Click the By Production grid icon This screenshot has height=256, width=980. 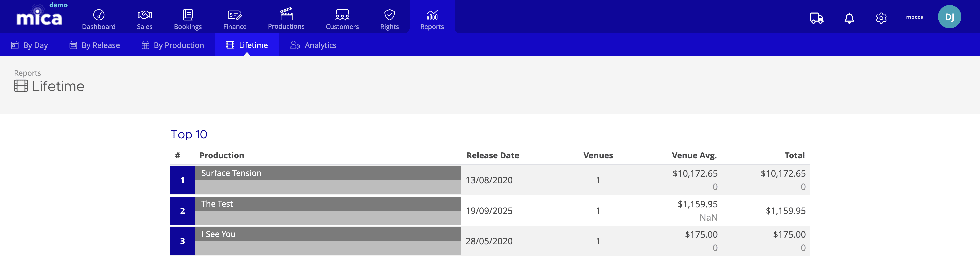point(145,45)
